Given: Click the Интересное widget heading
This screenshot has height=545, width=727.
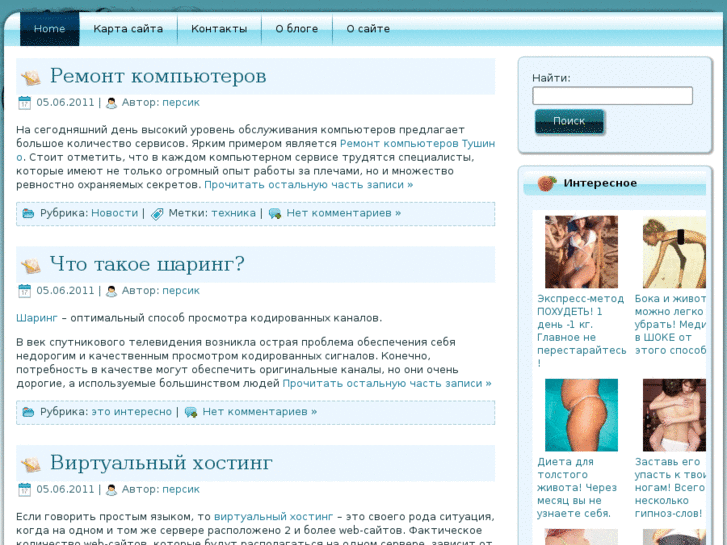Looking at the screenshot, I should tap(600, 183).
